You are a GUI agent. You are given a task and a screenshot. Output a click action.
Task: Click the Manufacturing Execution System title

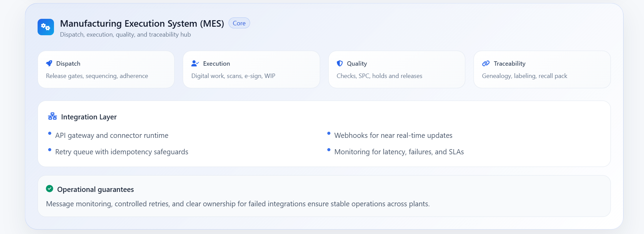point(142,23)
